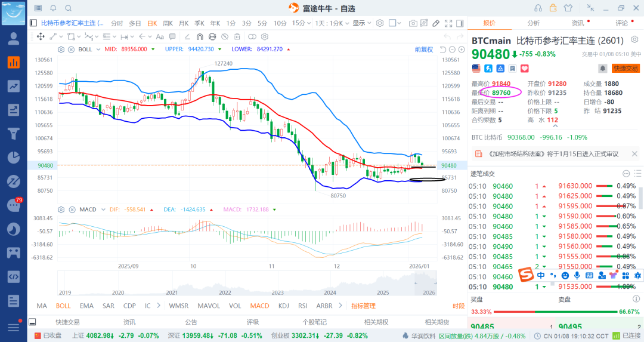644x342 pixels.
Task: Open the 15分 interval dropdown
Action: [299, 23]
